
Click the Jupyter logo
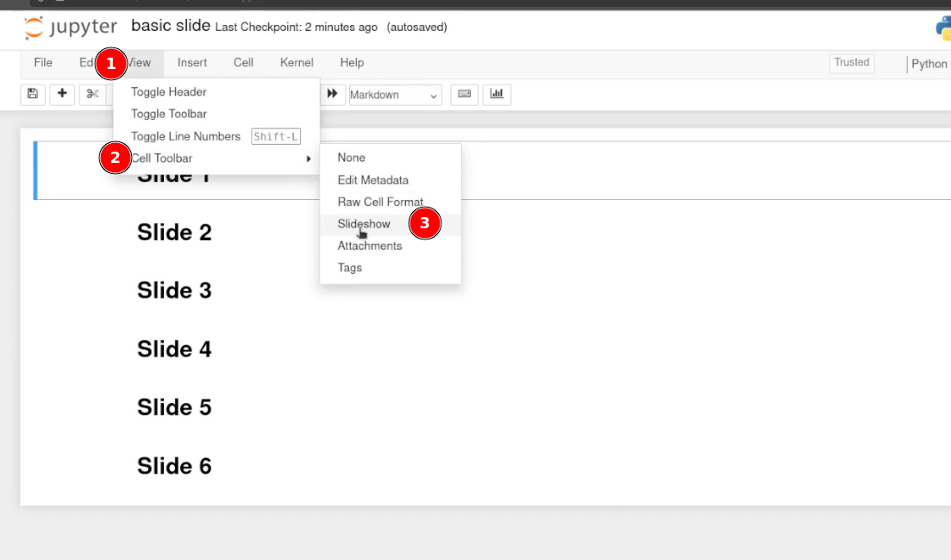[71, 28]
